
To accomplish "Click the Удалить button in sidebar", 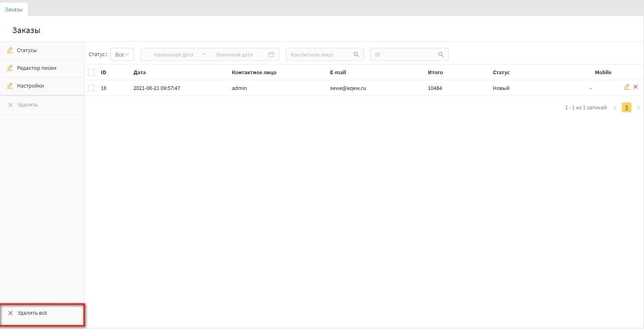I will click(27, 105).
